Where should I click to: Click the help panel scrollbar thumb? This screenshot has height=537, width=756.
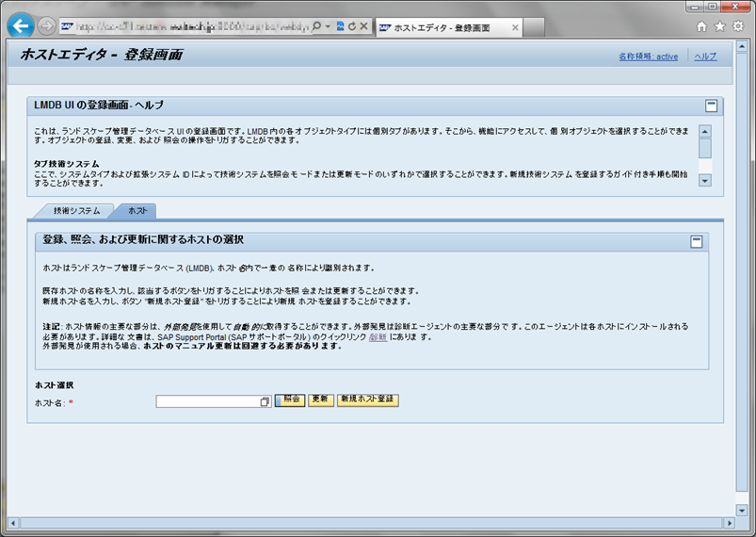705,149
